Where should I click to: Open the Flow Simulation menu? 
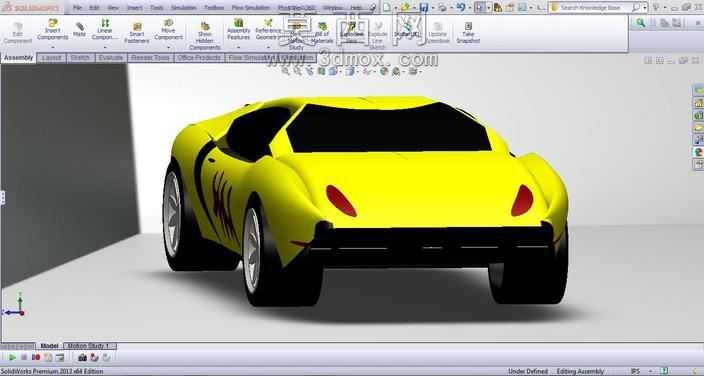point(251,8)
